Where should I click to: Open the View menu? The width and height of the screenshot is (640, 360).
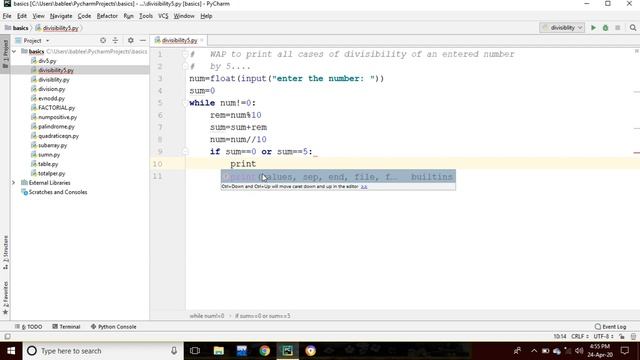pos(38,16)
